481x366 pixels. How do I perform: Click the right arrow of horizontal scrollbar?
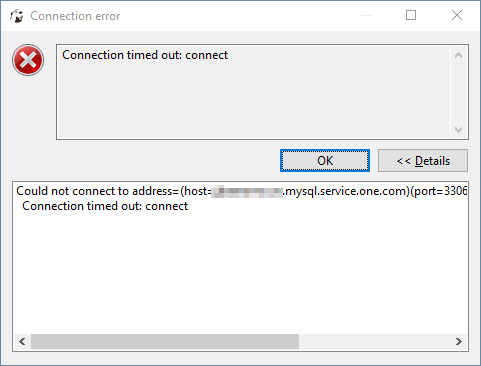459,341
